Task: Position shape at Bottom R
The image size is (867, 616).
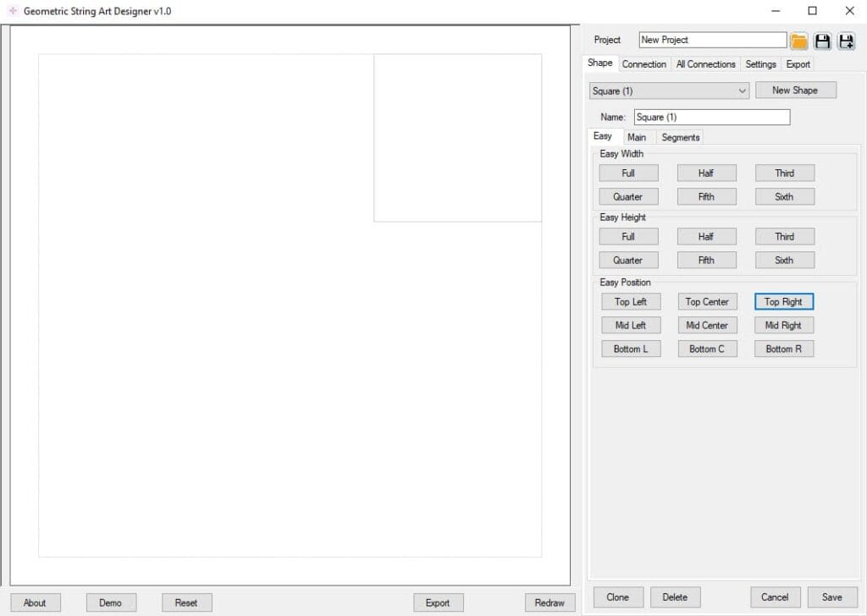Action: (x=784, y=349)
